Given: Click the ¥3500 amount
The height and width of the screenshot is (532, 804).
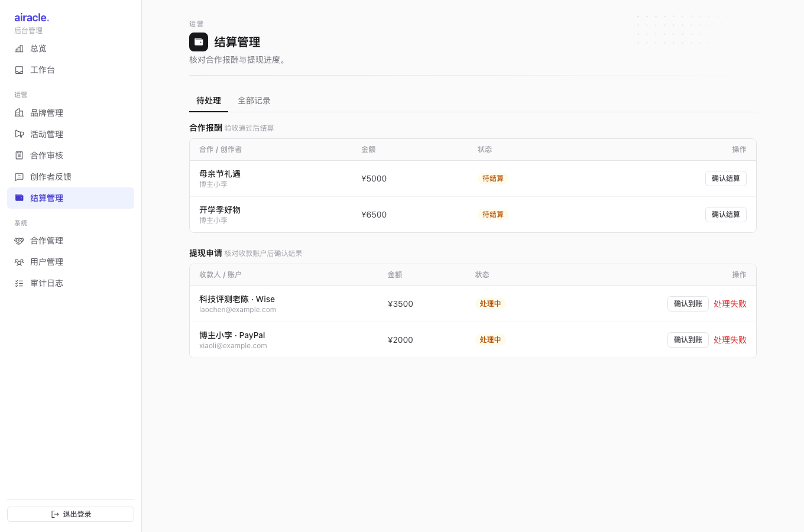Looking at the screenshot, I should tap(400, 304).
